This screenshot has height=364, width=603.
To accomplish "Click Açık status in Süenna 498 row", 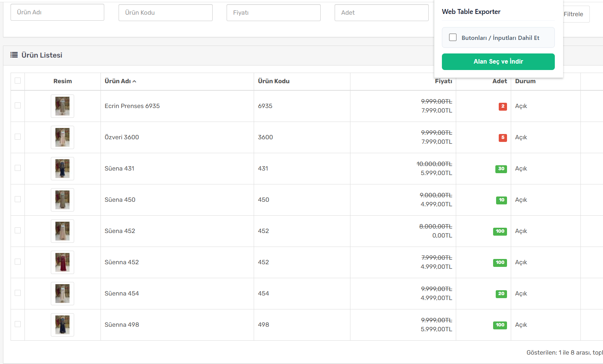I will tap(521, 325).
